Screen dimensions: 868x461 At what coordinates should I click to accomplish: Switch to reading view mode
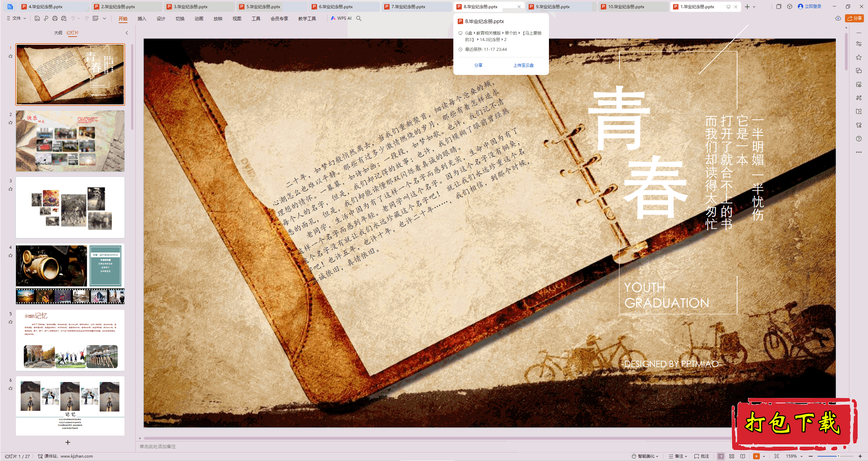coord(743,456)
